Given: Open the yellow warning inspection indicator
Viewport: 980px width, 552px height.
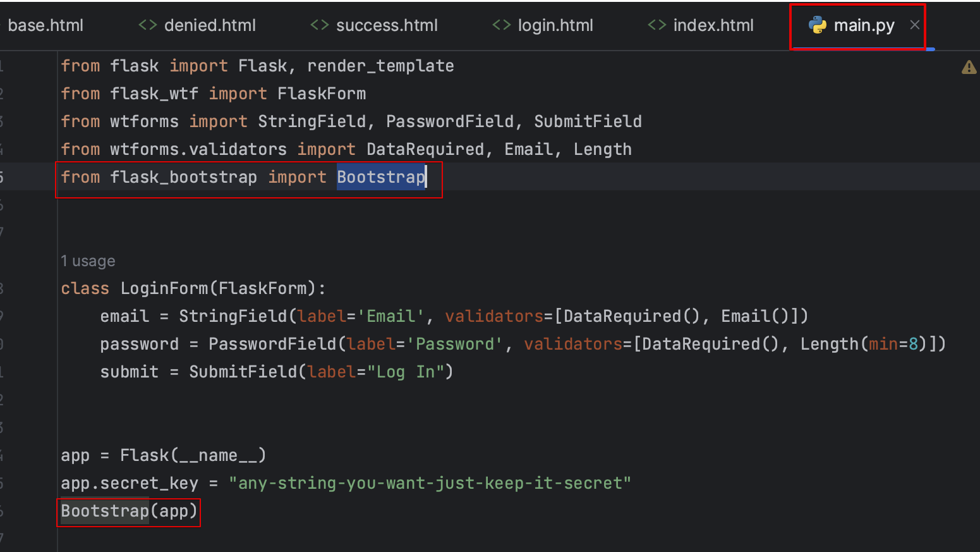Looking at the screenshot, I should 969,67.
